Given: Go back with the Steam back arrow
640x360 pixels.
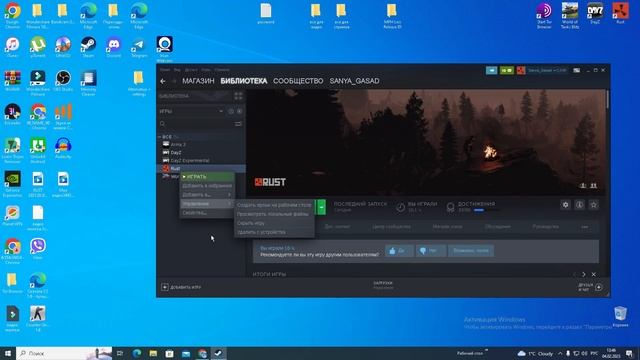Looking at the screenshot, I should (163, 81).
